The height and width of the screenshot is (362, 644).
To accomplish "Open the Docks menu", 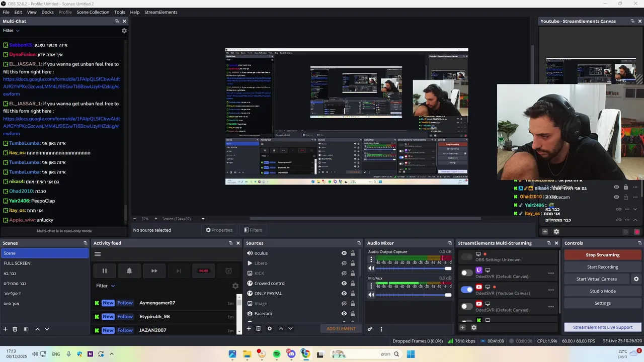I will point(47,12).
